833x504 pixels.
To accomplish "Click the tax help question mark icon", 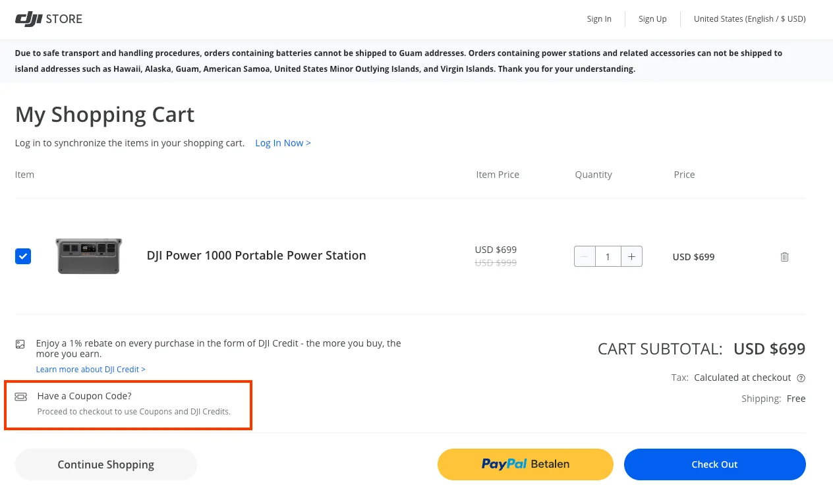I will pyautogui.click(x=801, y=378).
